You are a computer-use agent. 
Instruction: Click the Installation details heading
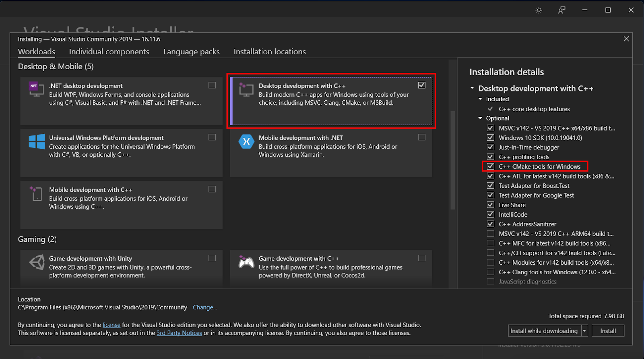pos(506,72)
